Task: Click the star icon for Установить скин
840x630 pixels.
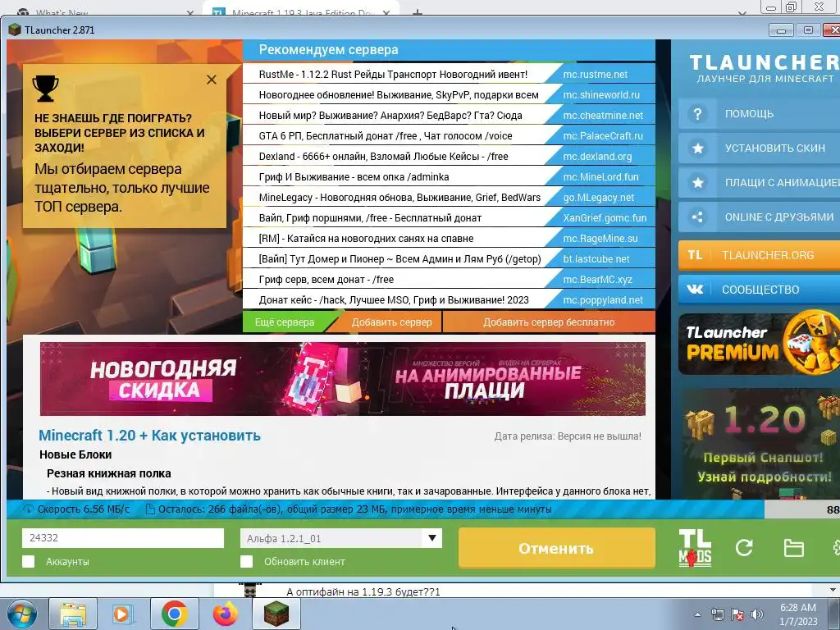Action: coord(697,148)
